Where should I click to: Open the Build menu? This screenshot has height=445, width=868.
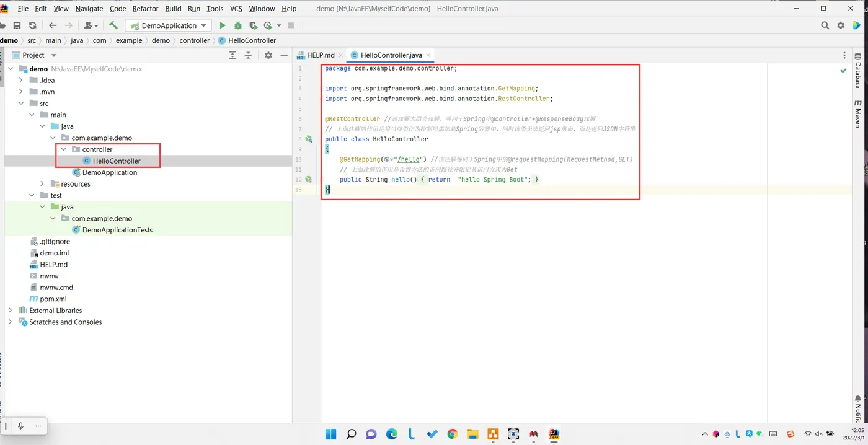pos(173,9)
